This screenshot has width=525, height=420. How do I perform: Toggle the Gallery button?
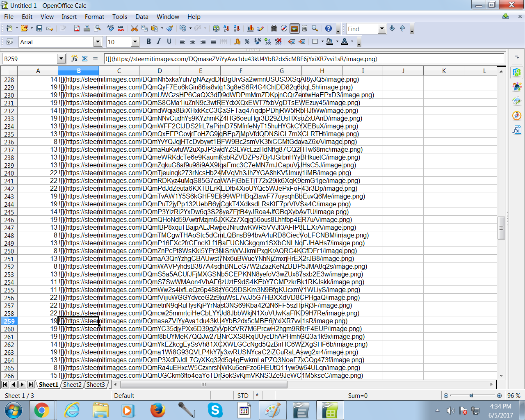point(294,28)
